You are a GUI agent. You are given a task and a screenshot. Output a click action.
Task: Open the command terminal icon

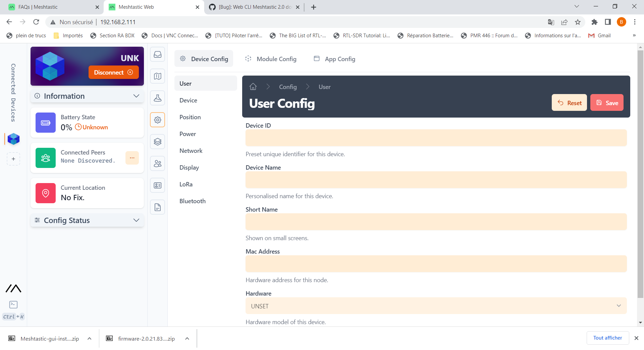(x=13, y=305)
